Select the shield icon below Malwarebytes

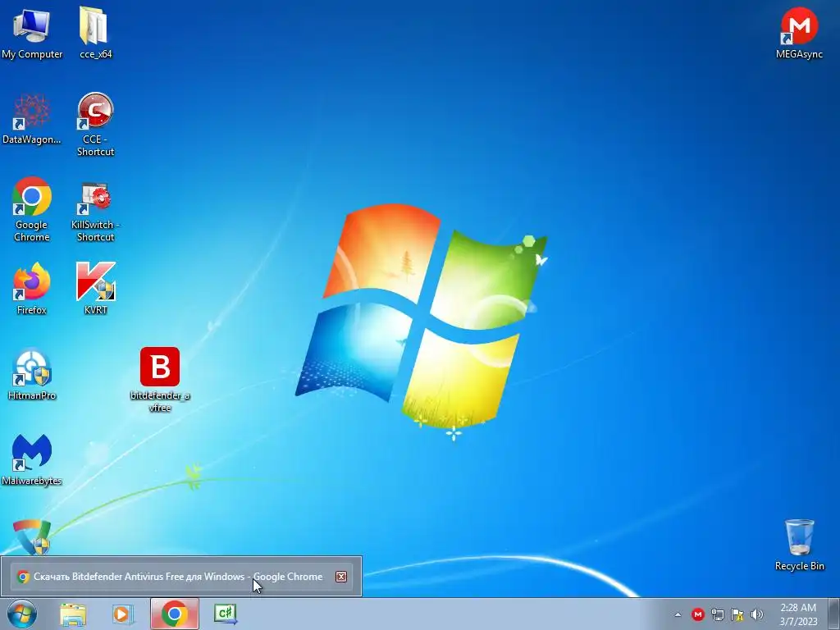(32, 536)
